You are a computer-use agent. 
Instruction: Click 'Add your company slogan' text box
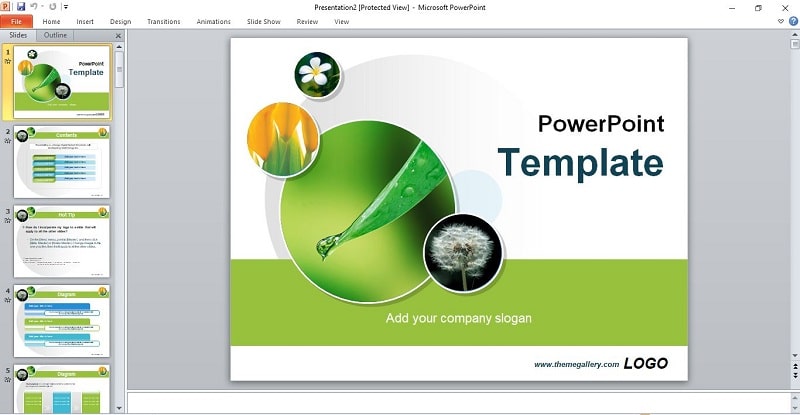(x=459, y=318)
